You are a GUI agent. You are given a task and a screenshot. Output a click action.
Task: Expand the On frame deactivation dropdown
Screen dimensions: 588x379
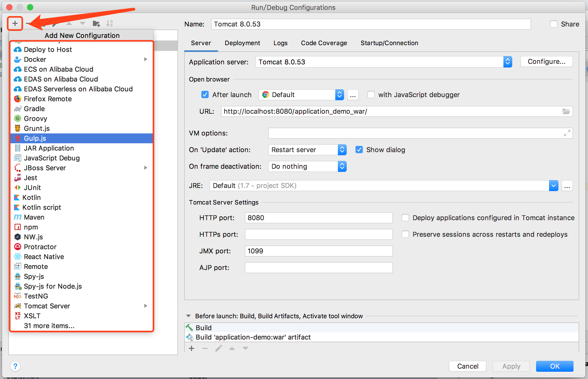[x=343, y=166]
